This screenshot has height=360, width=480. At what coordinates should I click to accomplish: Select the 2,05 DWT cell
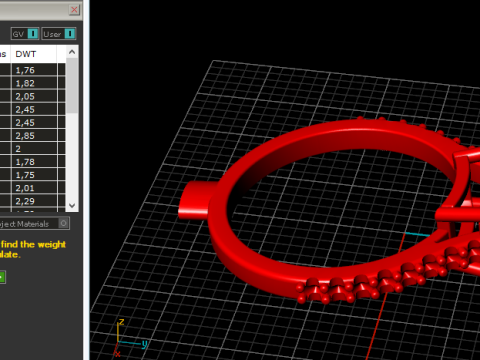tap(34, 96)
